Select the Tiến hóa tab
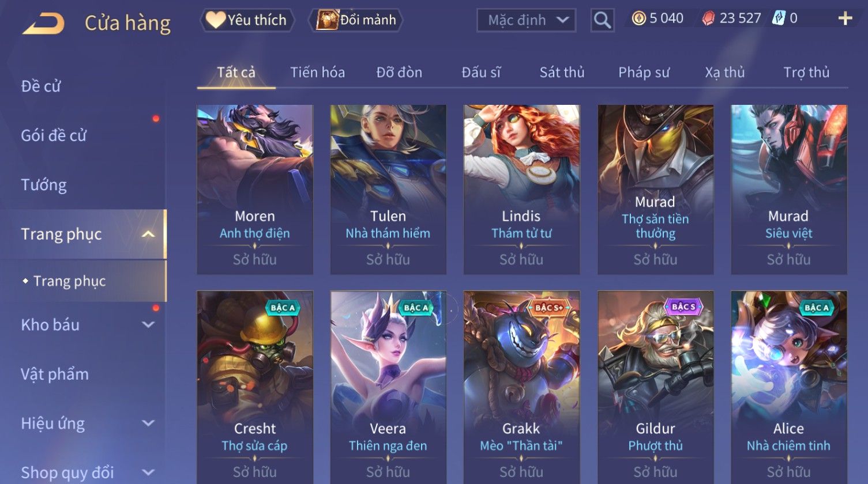 (317, 73)
